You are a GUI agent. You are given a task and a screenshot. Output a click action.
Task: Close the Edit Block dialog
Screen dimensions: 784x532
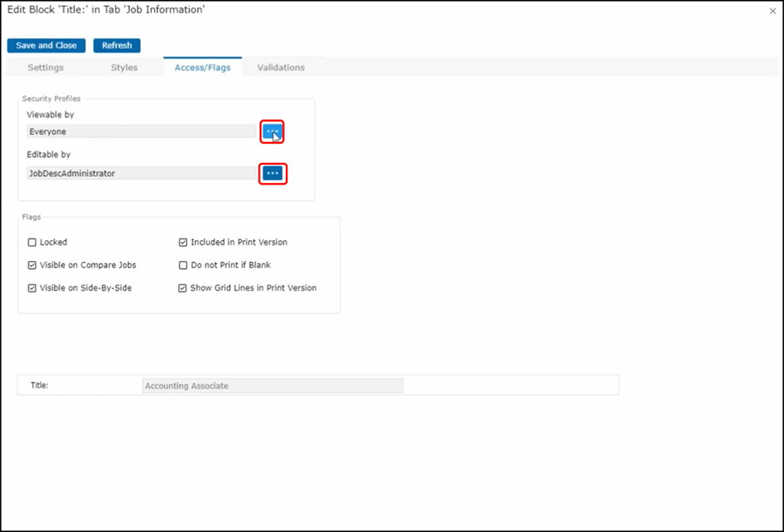pyautogui.click(x=773, y=11)
